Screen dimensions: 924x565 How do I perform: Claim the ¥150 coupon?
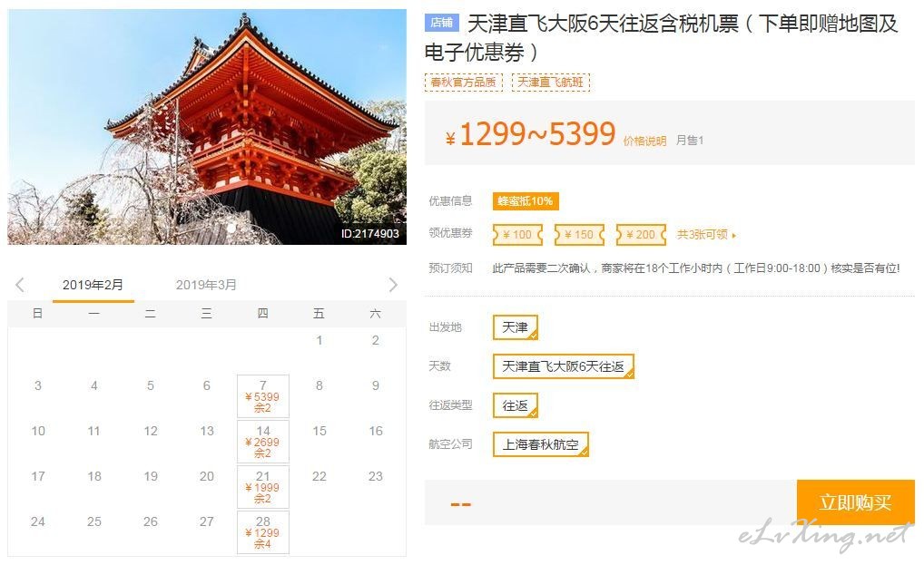[579, 234]
